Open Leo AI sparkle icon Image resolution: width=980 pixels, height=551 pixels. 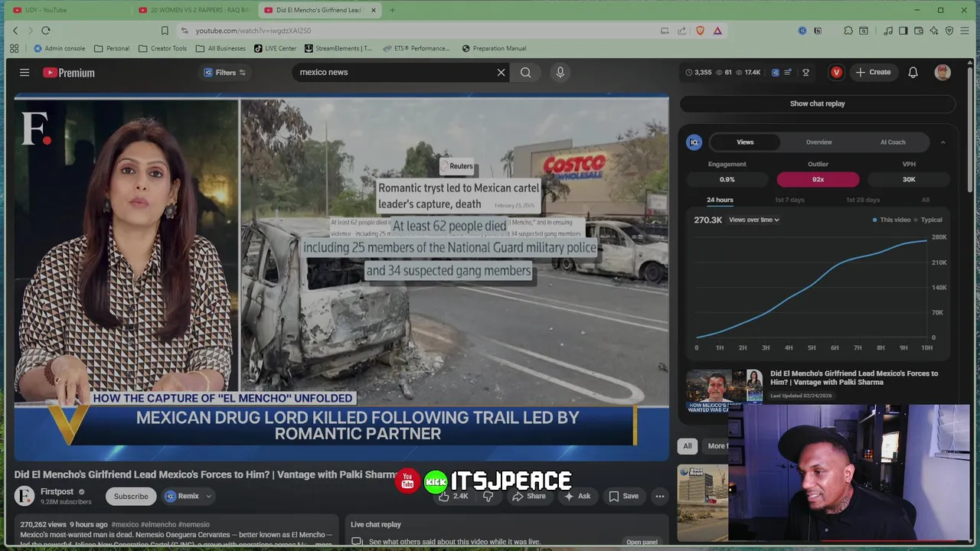pos(934,31)
